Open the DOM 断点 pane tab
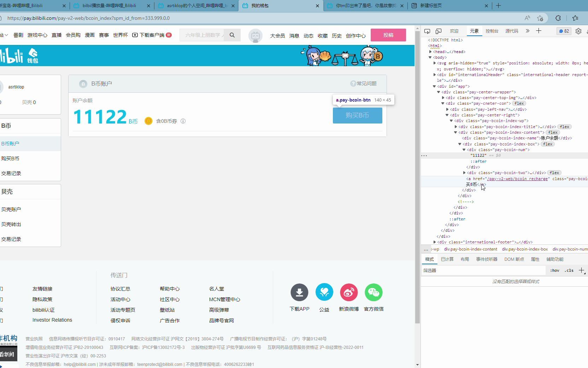Viewport: 588px width, 368px height. click(x=514, y=259)
